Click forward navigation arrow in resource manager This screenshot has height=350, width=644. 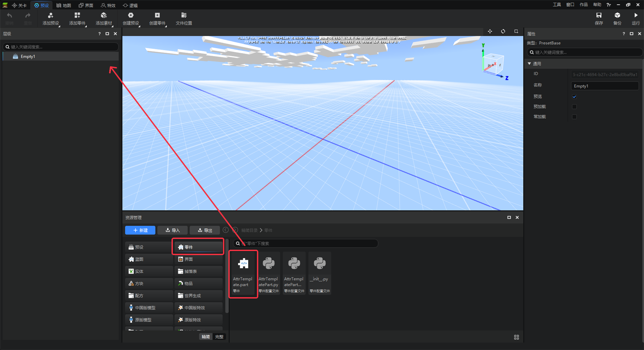pyautogui.click(x=235, y=230)
